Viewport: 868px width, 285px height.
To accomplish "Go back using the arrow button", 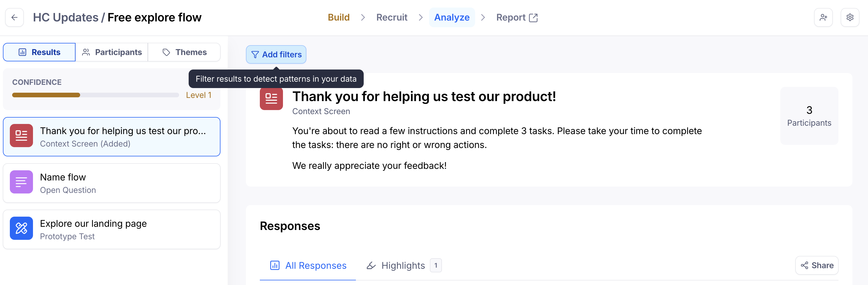I will point(14,17).
